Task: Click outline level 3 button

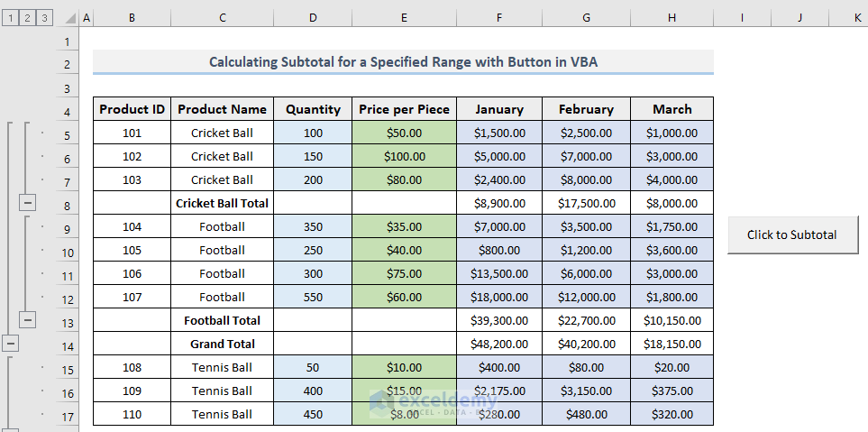Action: [45, 17]
